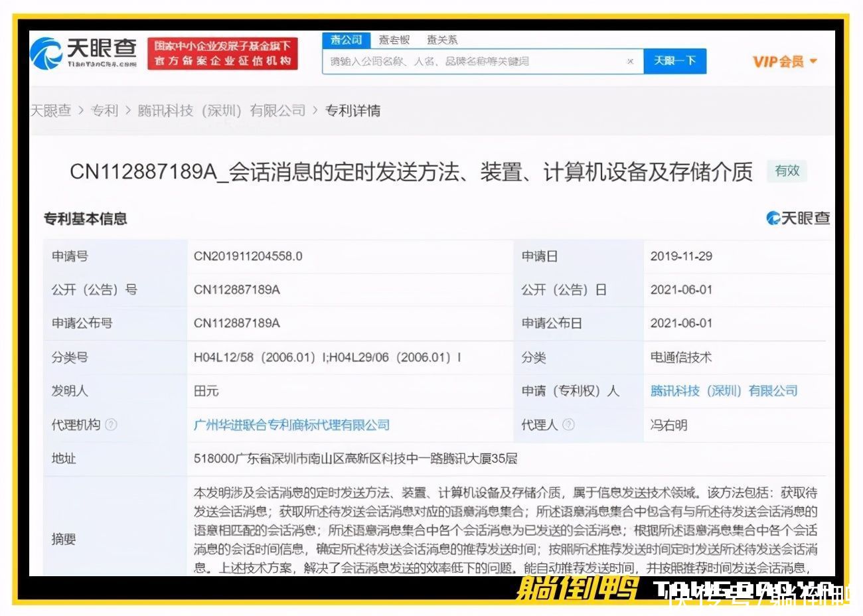Clear the search box with the X icon
863x616 pixels.
630,62
